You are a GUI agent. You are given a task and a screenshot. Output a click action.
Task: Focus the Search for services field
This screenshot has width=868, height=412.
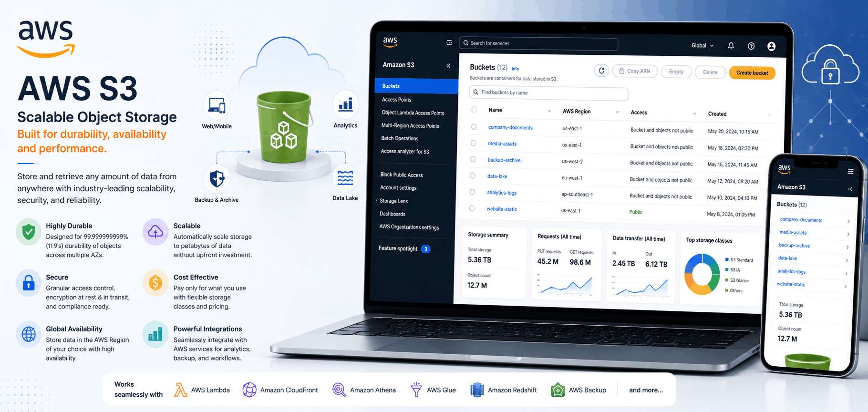539,43
